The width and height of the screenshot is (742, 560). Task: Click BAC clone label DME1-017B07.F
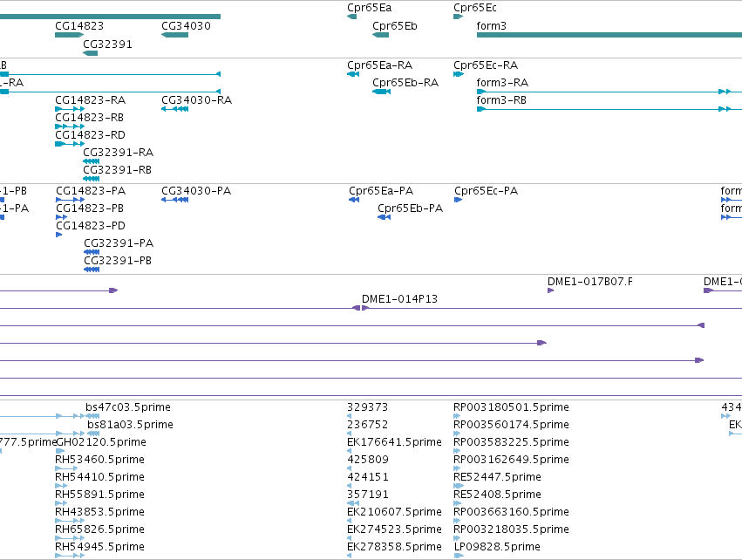(x=590, y=282)
